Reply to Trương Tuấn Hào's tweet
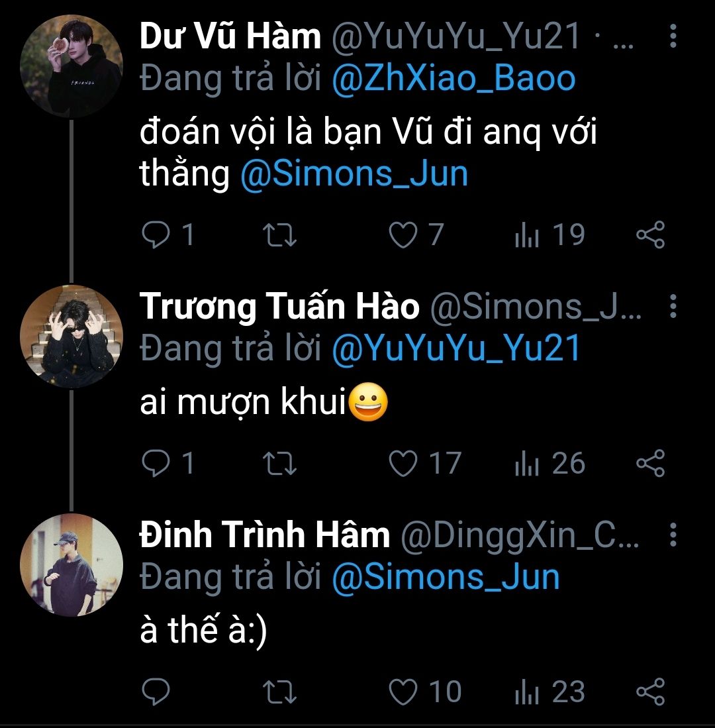Viewport: 715px width, 728px height. point(156,464)
